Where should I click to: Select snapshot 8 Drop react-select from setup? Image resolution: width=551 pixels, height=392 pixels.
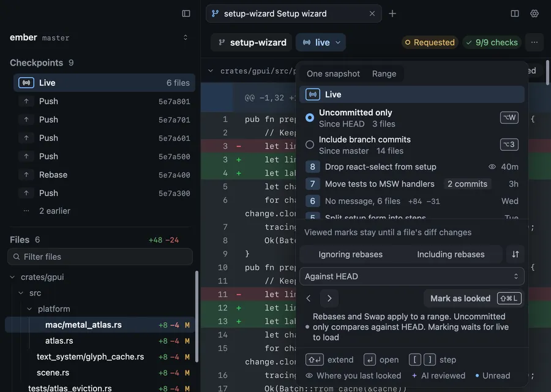coord(412,167)
